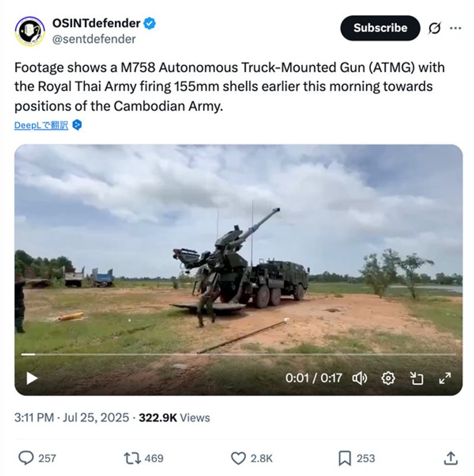Click the blue verified badge
The height and width of the screenshot is (476, 474).
[x=150, y=24]
